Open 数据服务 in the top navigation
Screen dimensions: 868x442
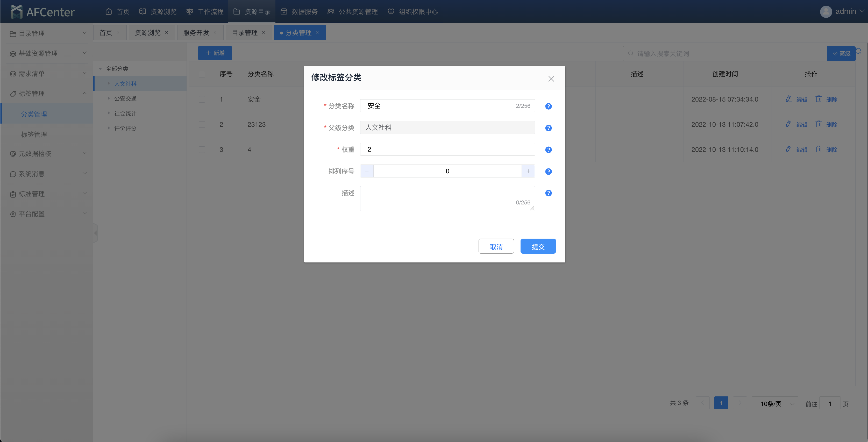click(299, 12)
